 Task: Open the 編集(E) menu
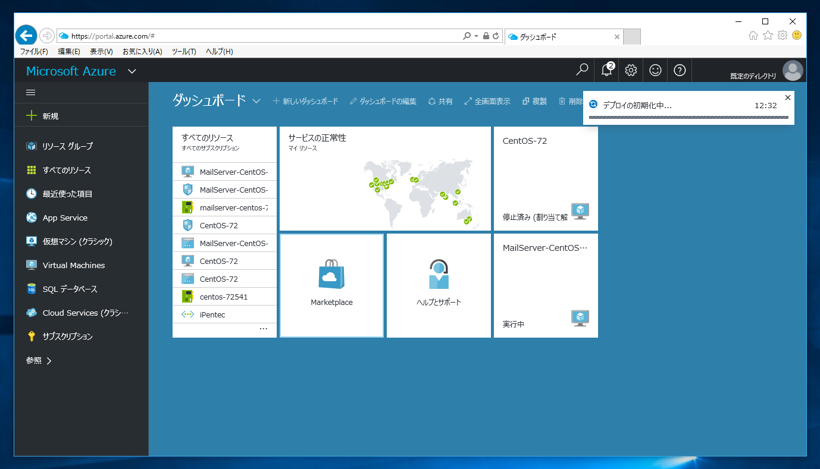click(69, 51)
